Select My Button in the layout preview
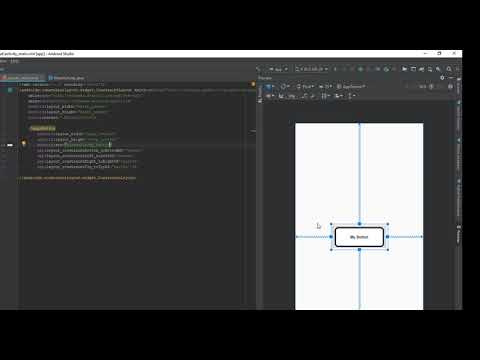The height and width of the screenshot is (360, 480). [x=359, y=237]
